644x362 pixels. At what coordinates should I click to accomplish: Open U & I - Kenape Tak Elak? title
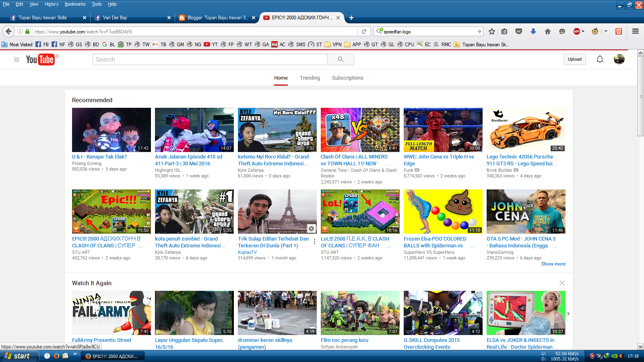[x=99, y=157]
